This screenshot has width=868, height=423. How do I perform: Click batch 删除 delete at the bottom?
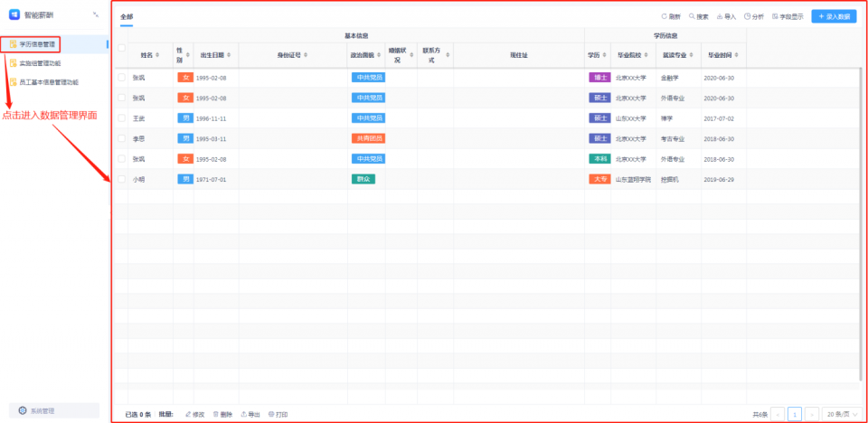(222, 414)
